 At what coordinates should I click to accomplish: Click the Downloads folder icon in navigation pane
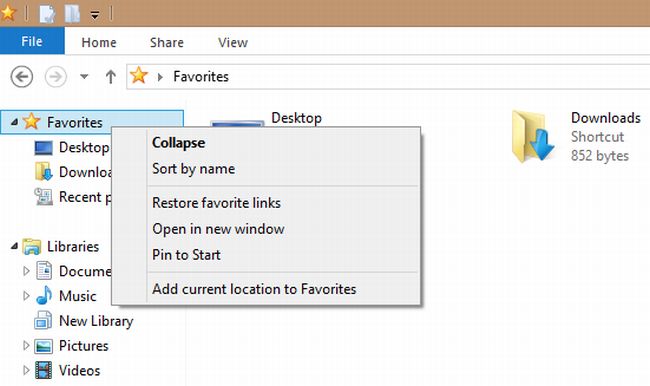pyautogui.click(x=44, y=172)
